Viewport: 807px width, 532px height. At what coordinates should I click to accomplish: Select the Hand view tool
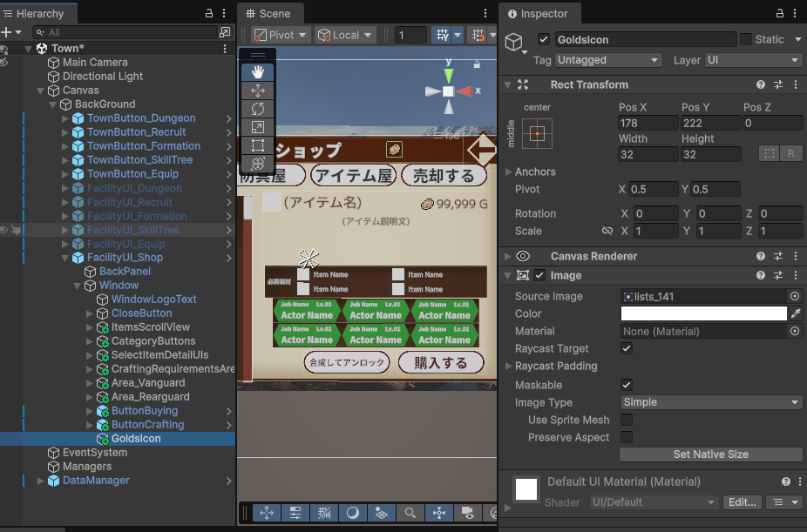[x=257, y=72]
